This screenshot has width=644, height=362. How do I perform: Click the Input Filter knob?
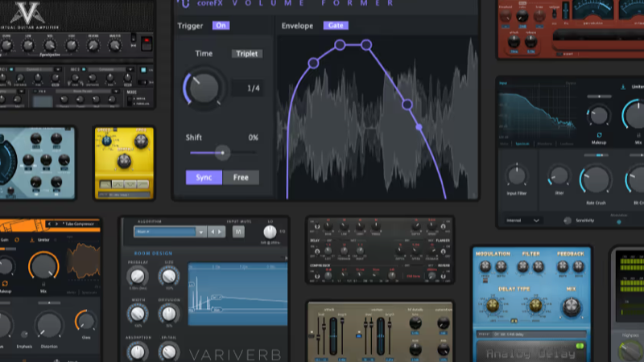point(517,175)
